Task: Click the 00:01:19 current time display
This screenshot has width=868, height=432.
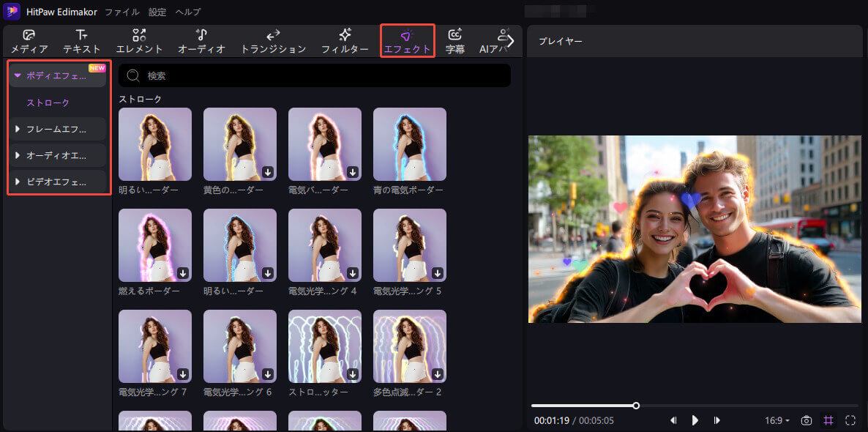Action: [x=550, y=421]
